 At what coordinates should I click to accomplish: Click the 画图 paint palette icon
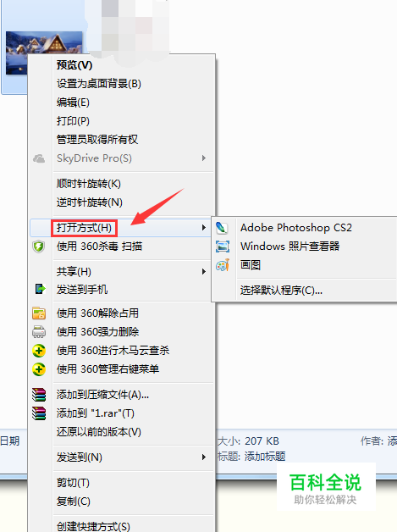pos(223,265)
